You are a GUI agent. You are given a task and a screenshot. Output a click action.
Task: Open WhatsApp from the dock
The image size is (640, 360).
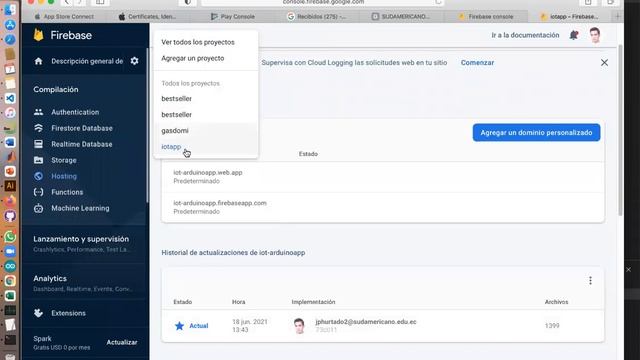tap(10, 237)
